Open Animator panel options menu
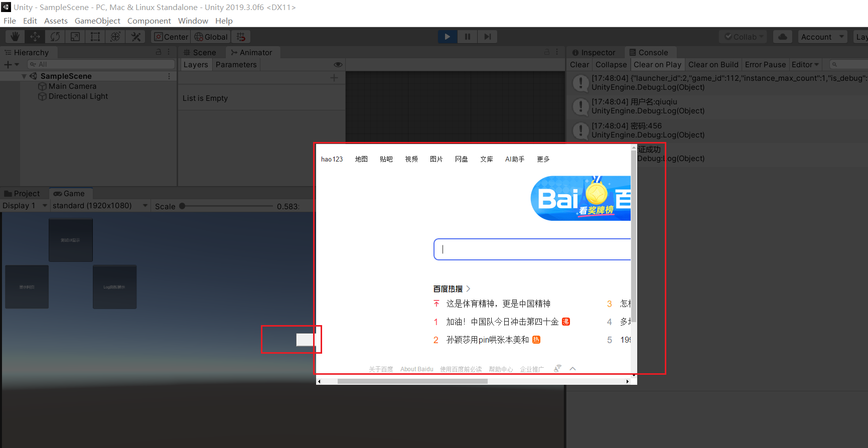Screen dimensions: 868x448 [x=557, y=52]
